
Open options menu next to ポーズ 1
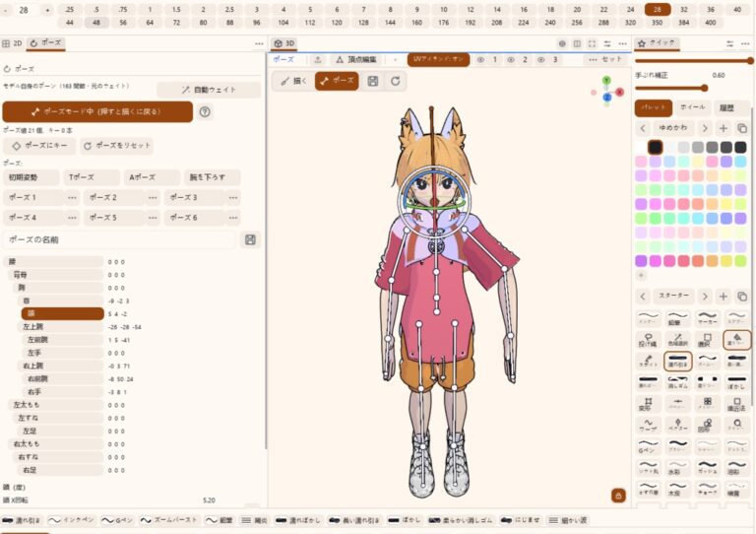(x=72, y=198)
